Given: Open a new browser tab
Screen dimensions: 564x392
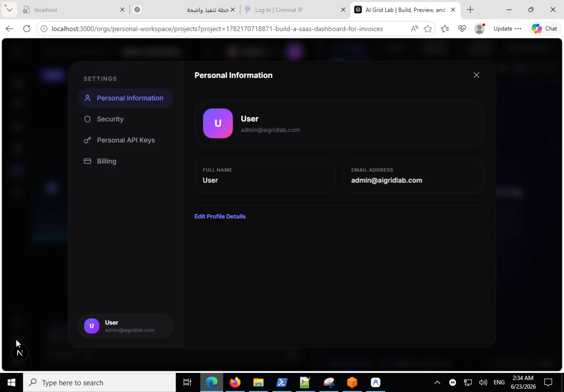Looking at the screenshot, I should click(x=470, y=10).
